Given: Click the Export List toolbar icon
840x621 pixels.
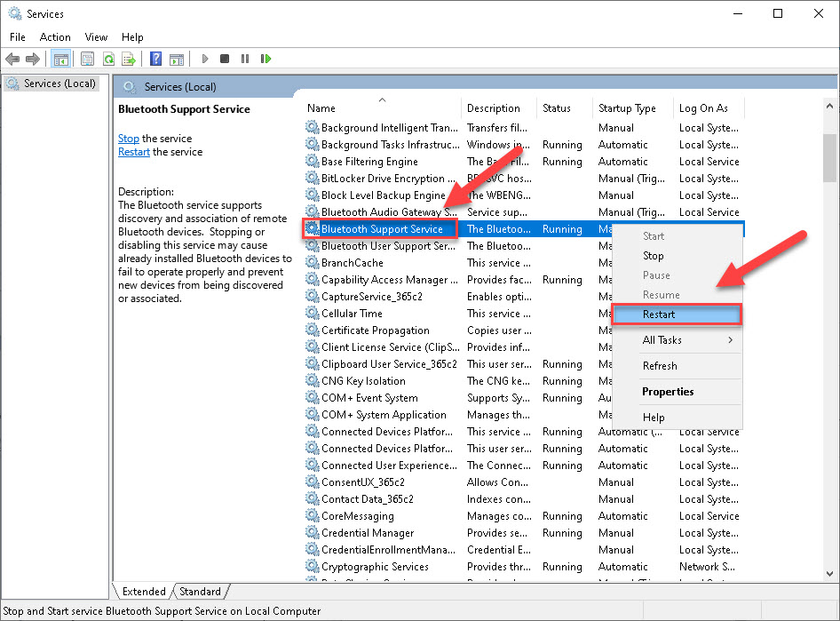Looking at the screenshot, I should pyautogui.click(x=128, y=59).
